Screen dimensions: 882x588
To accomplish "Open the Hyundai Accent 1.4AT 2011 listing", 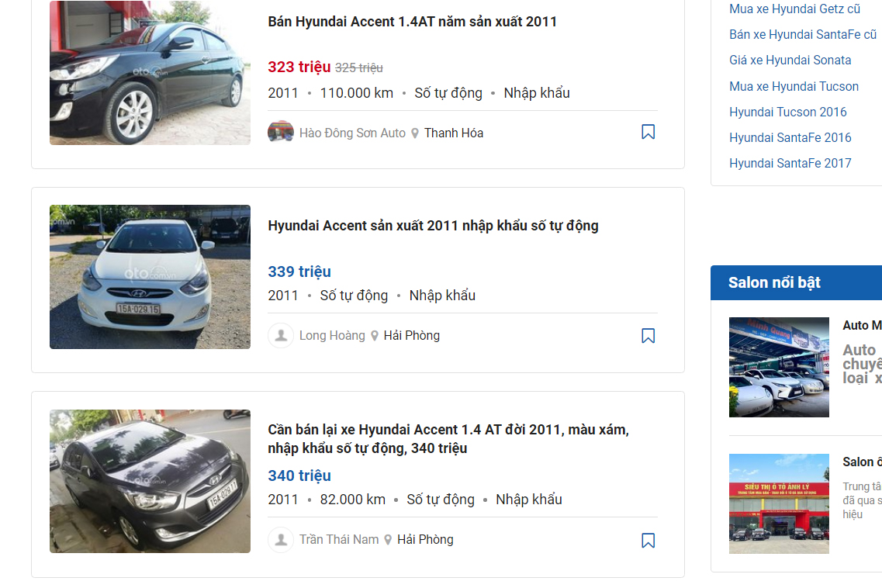I will (x=410, y=22).
